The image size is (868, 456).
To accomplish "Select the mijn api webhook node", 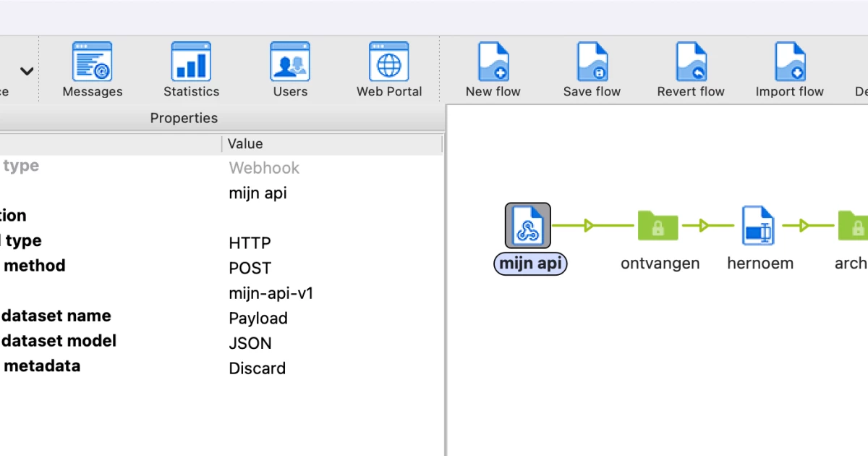I will point(529,226).
